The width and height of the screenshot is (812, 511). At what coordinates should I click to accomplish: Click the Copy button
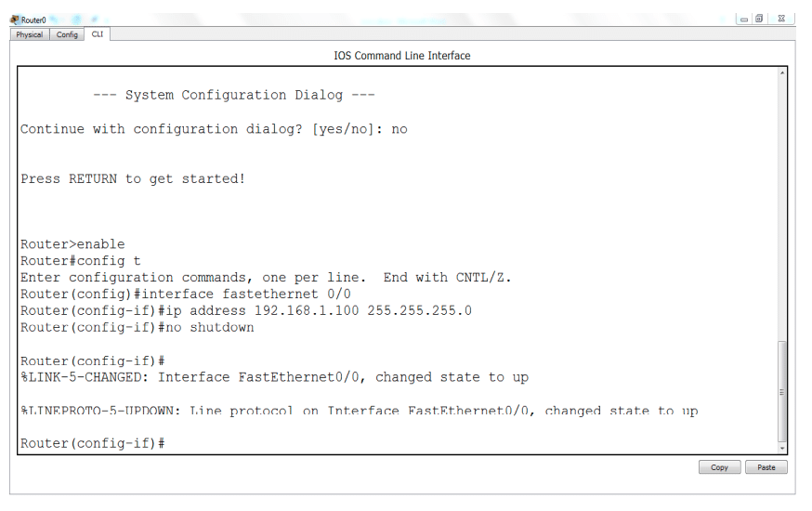719,467
